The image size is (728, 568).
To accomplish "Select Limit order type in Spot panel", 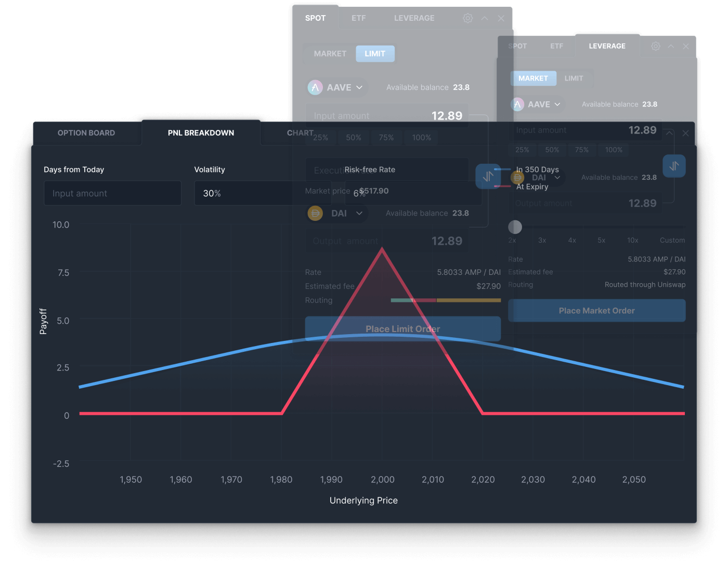I will pyautogui.click(x=375, y=54).
